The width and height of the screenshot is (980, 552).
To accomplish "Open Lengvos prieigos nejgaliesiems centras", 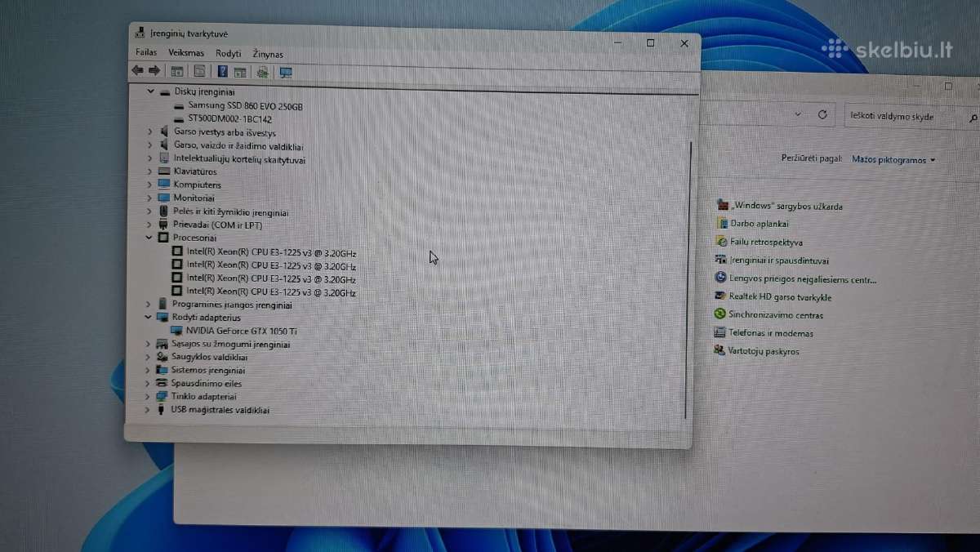I will (x=803, y=279).
